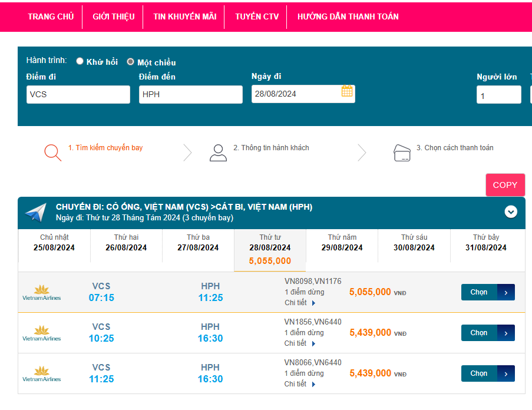The image size is (532, 410).
Task: Click the magnifier flight search step icon
Action: coord(52,153)
